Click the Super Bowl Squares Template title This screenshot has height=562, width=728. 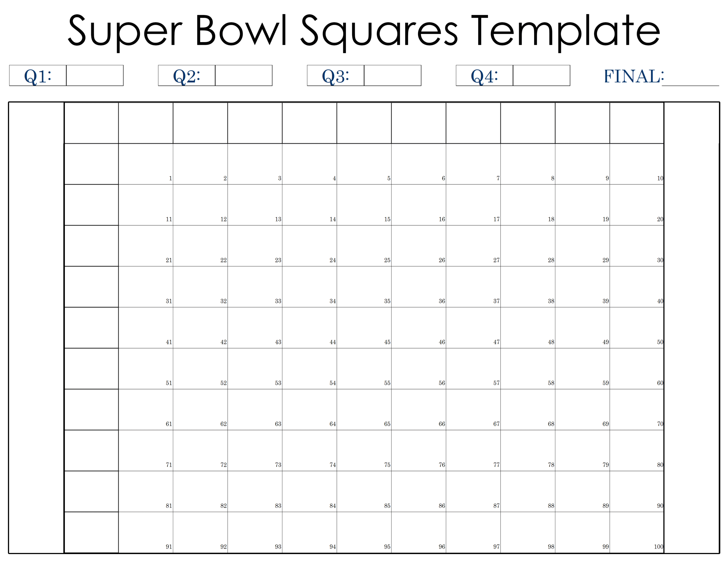coord(364,31)
